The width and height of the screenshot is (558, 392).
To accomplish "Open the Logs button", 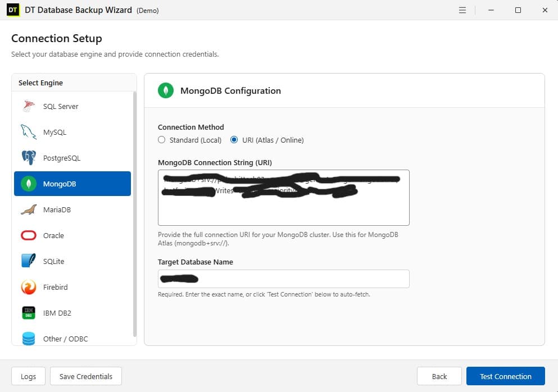I will click(29, 376).
